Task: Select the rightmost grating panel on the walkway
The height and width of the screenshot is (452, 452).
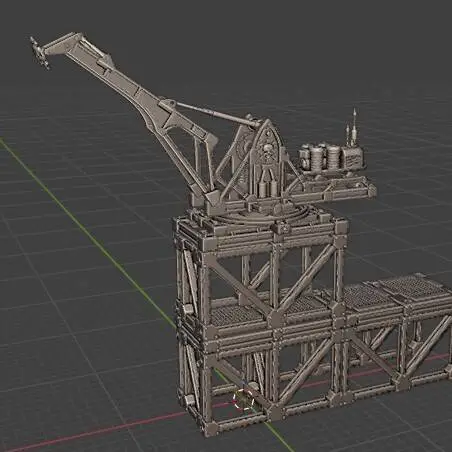Action: click(415, 286)
